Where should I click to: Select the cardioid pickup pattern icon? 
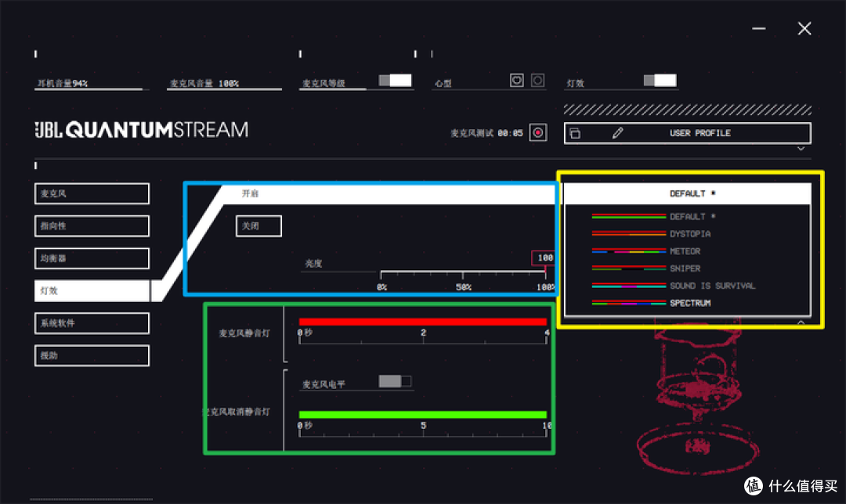coord(516,80)
